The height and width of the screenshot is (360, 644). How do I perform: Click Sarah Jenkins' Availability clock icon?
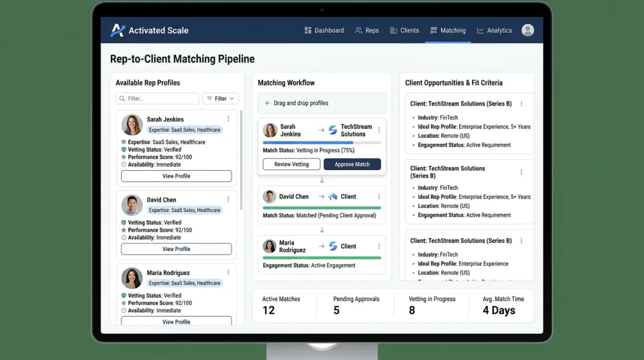(123, 165)
